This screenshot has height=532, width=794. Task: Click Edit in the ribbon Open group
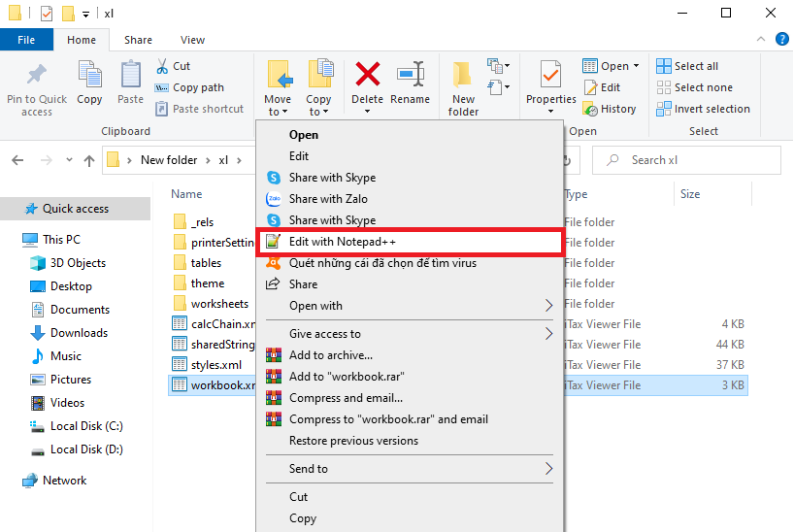[x=602, y=87]
